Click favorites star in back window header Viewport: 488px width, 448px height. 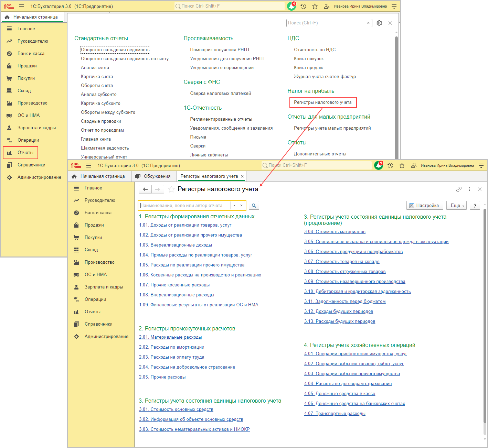click(315, 6)
